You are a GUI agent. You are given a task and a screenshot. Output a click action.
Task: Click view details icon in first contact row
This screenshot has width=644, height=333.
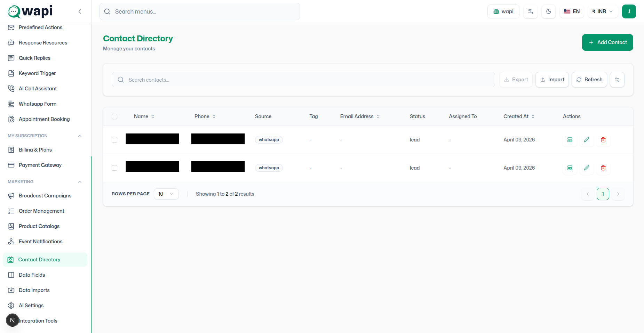[x=570, y=140]
